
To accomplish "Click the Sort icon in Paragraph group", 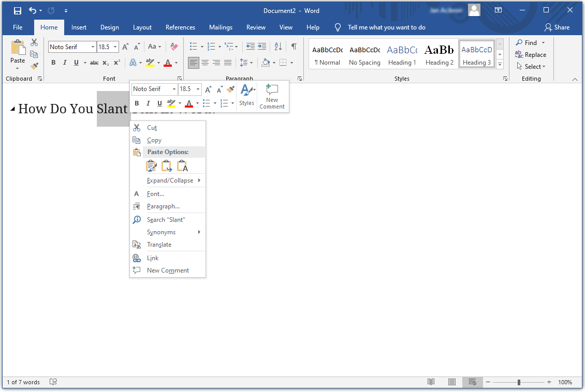I will tap(278, 47).
